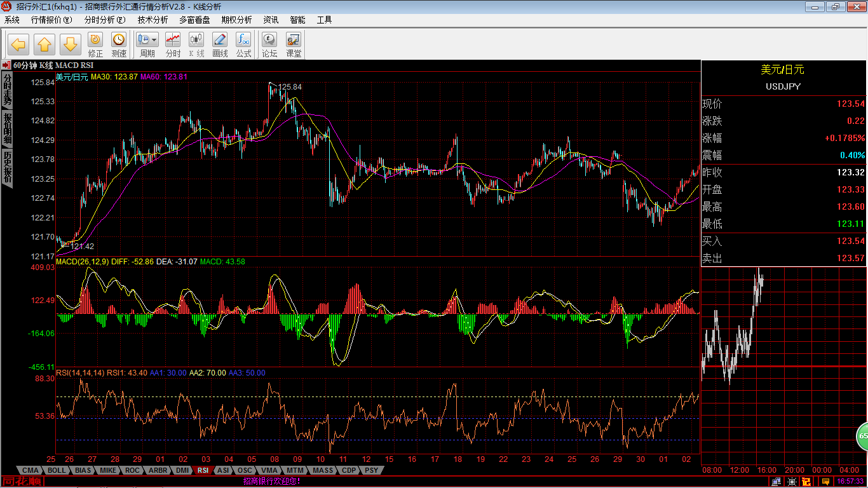Click the MACD(26,12,9) indicator label
Image resolution: width=868 pixels, height=488 pixels.
[83, 261]
